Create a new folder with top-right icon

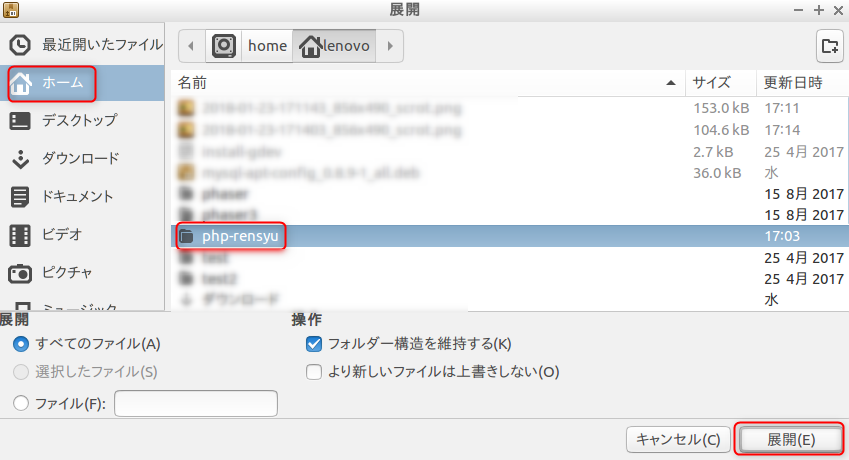point(830,46)
